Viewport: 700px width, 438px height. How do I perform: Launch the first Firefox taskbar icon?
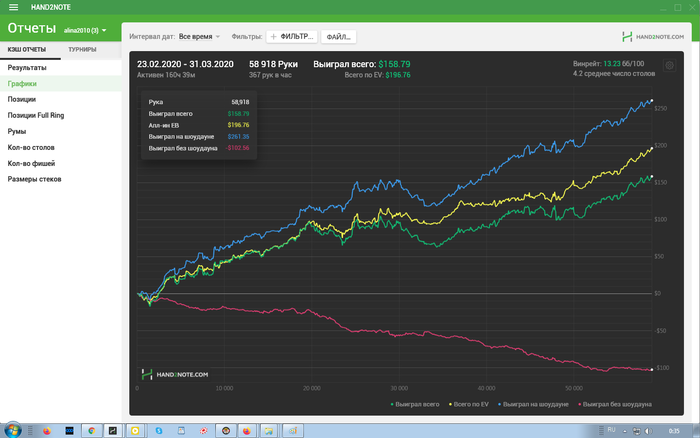[x=47, y=431]
